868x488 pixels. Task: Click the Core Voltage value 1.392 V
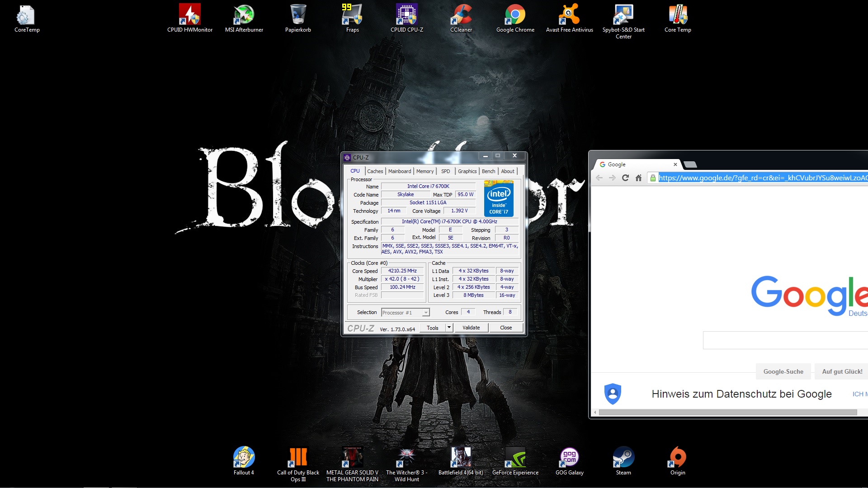459,211
